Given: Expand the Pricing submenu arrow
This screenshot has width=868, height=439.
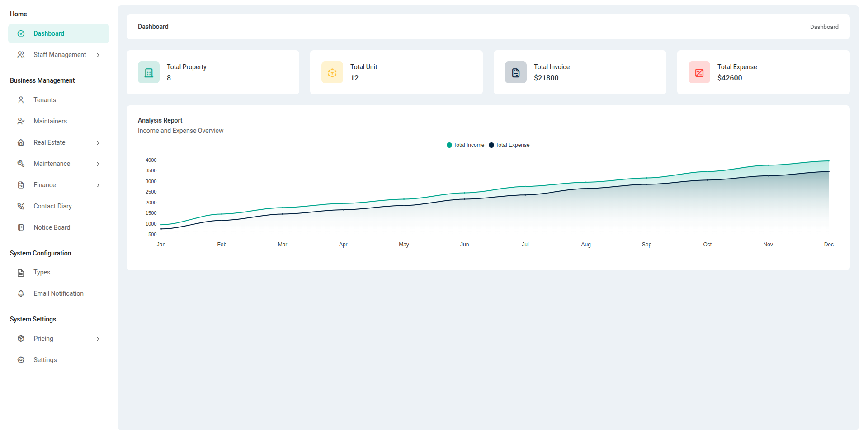Looking at the screenshot, I should pyautogui.click(x=98, y=339).
